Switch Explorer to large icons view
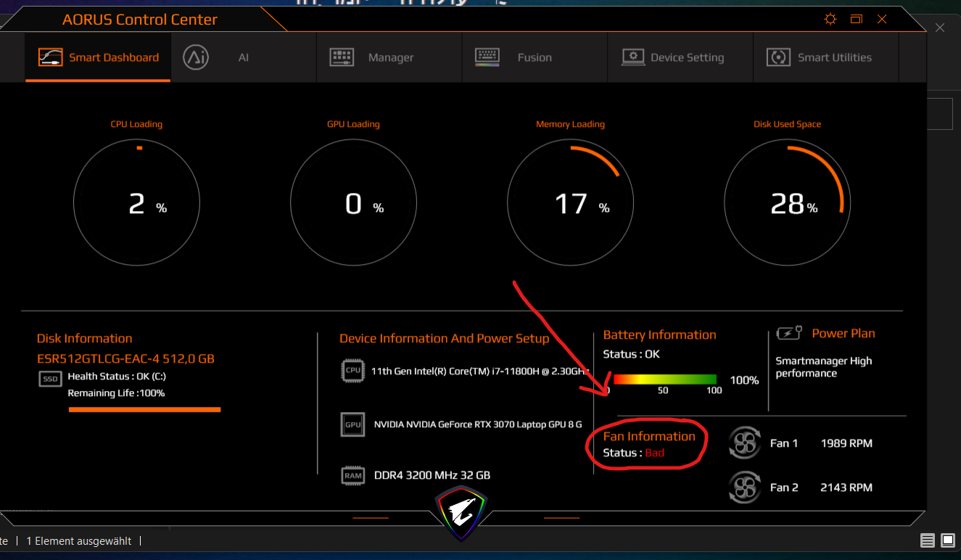This screenshot has width=961, height=560. (x=947, y=540)
